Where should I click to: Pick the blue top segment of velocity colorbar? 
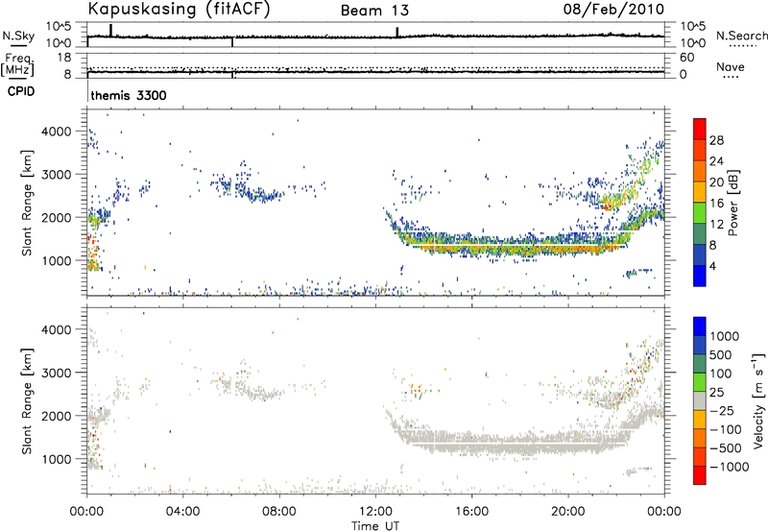coord(700,326)
